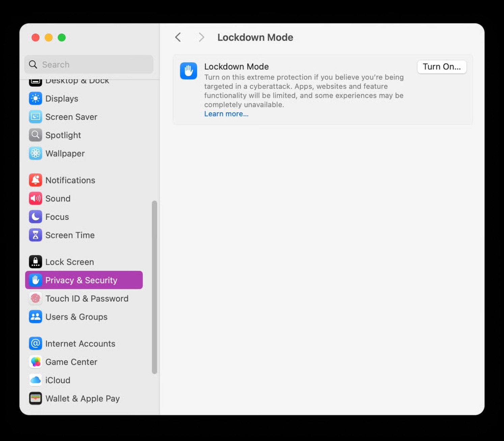Click the Touch ID fingerprint icon
The height and width of the screenshot is (441, 504).
(x=35, y=298)
